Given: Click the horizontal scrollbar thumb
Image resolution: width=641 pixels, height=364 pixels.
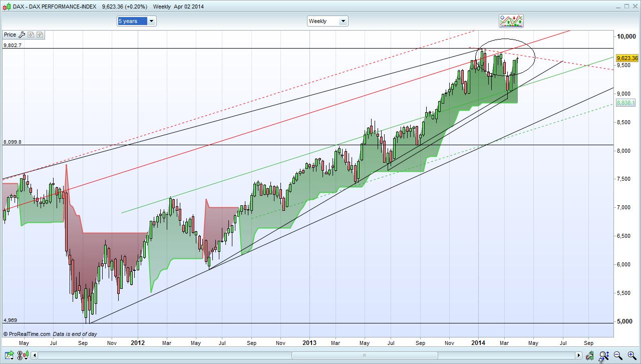Looking at the screenshot, I should pyautogui.click(x=364, y=355).
